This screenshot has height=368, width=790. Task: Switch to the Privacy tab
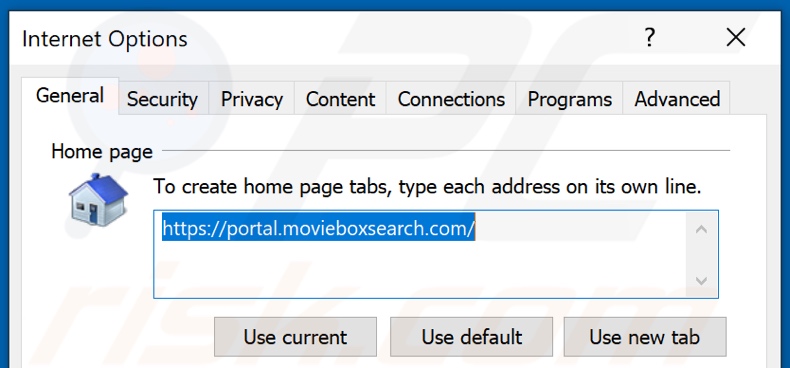[252, 99]
